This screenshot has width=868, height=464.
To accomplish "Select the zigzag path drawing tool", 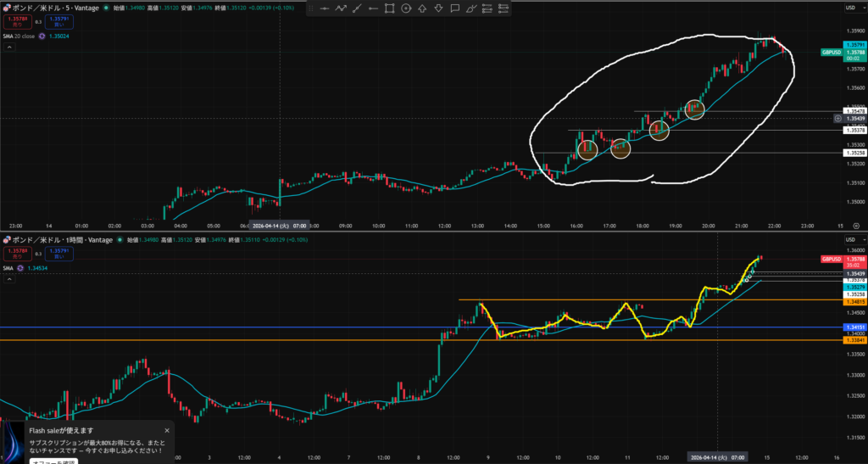I will click(341, 8).
